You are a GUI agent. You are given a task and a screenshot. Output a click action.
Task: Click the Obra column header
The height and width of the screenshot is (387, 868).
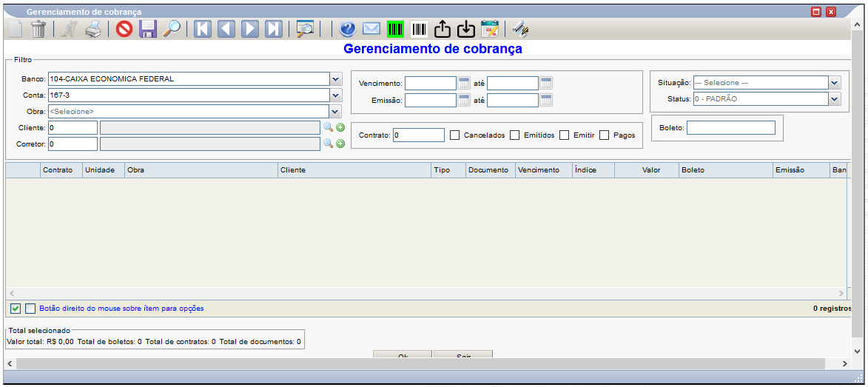201,170
